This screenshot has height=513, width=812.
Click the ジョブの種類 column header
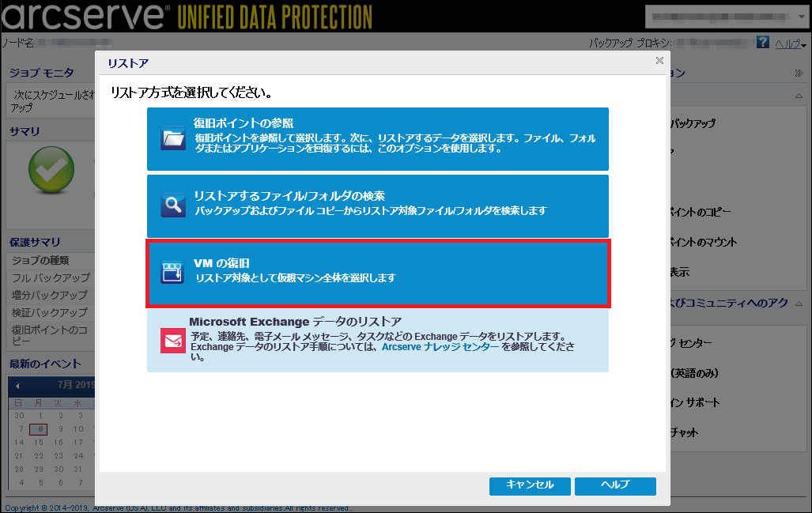pos(51,261)
